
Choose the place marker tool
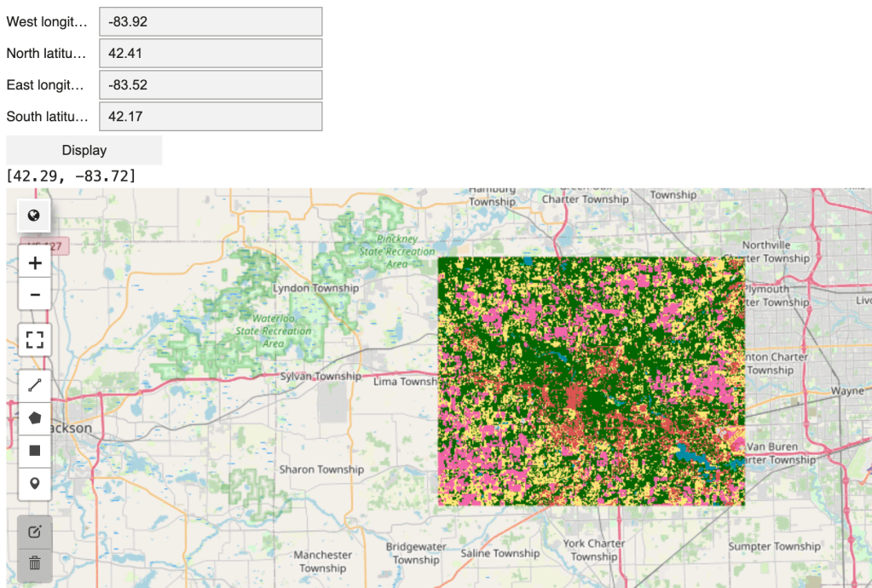click(x=35, y=483)
